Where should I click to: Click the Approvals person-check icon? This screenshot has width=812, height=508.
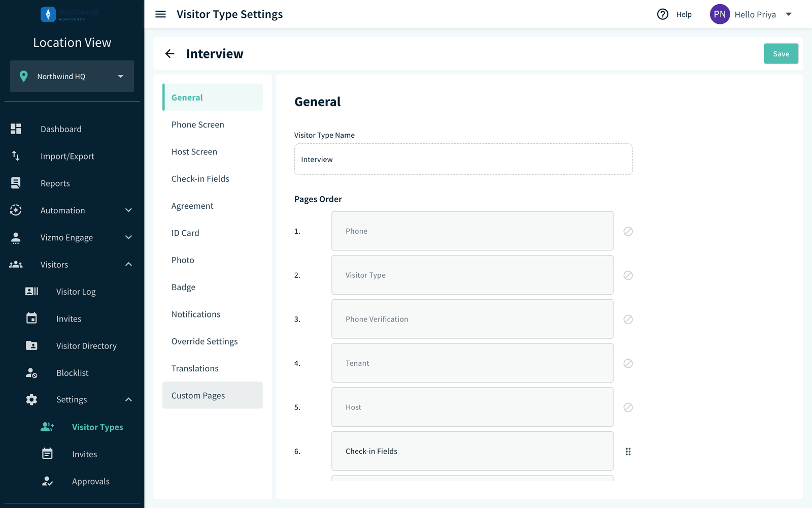pyautogui.click(x=47, y=481)
